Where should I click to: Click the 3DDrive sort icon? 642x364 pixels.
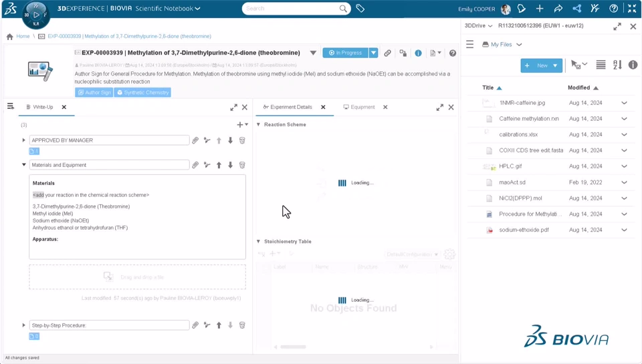(x=617, y=65)
